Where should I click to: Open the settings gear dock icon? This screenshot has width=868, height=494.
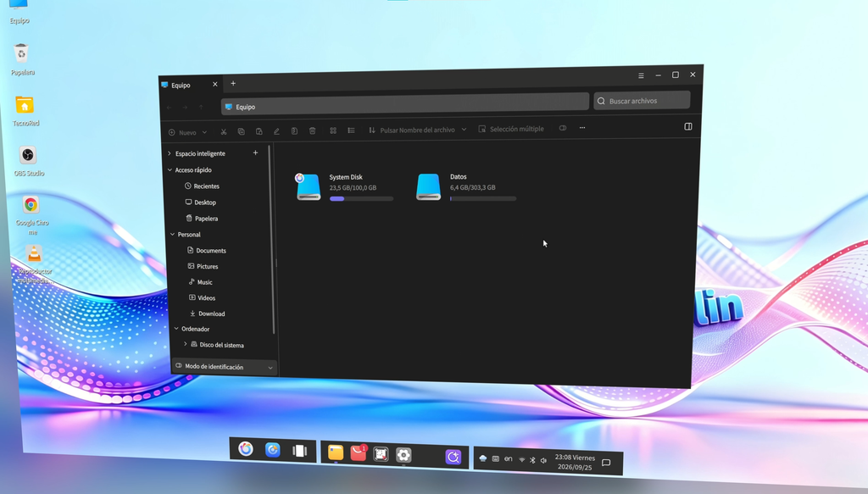tap(403, 455)
